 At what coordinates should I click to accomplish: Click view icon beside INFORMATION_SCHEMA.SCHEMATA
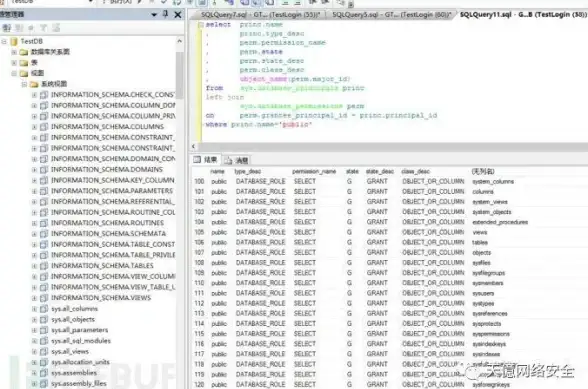44,234
